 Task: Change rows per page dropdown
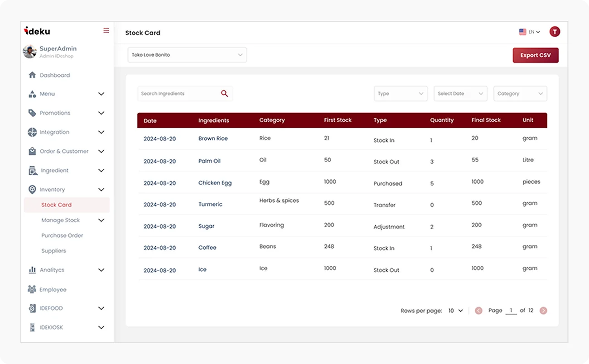coord(456,311)
